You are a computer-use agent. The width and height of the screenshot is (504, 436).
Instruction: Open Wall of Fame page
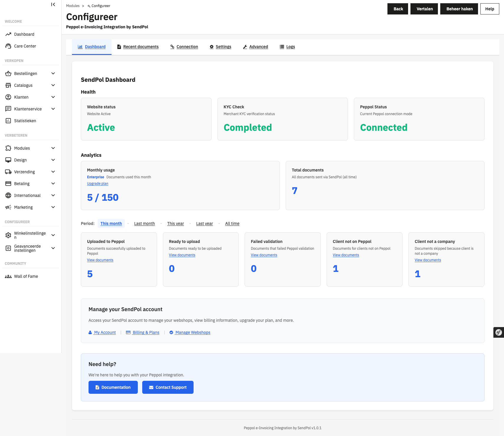pos(26,276)
